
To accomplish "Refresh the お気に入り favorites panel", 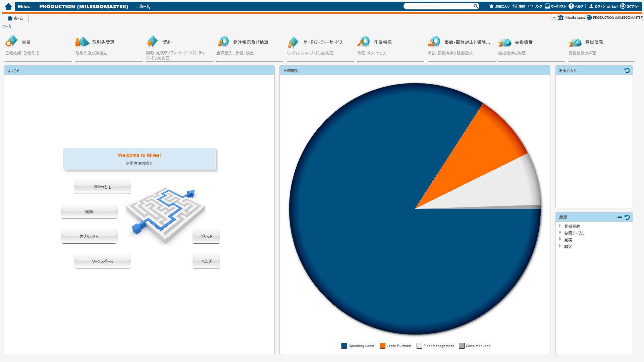I will [627, 70].
